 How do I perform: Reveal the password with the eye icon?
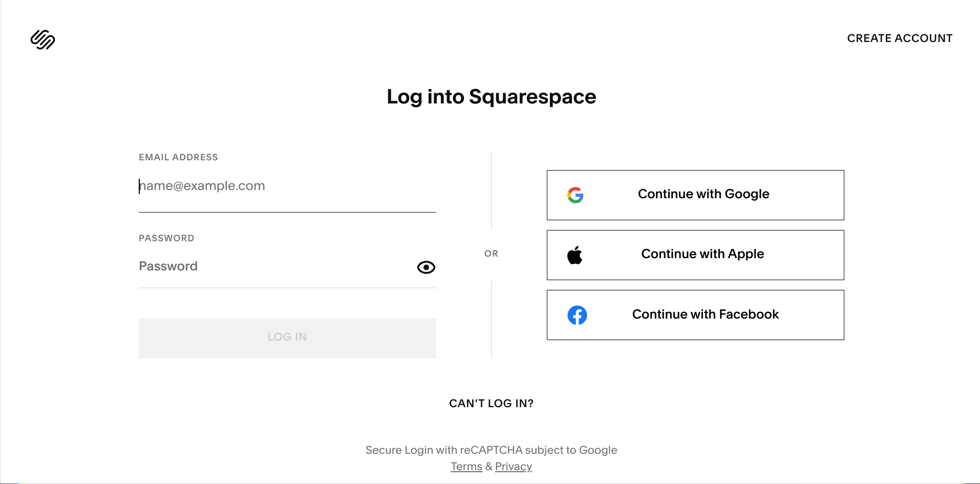(x=425, y=267)
